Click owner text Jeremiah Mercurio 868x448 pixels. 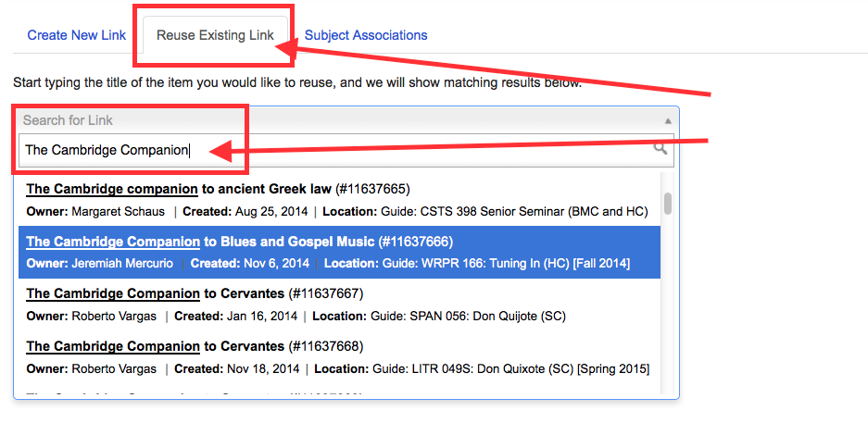[122, 263]
